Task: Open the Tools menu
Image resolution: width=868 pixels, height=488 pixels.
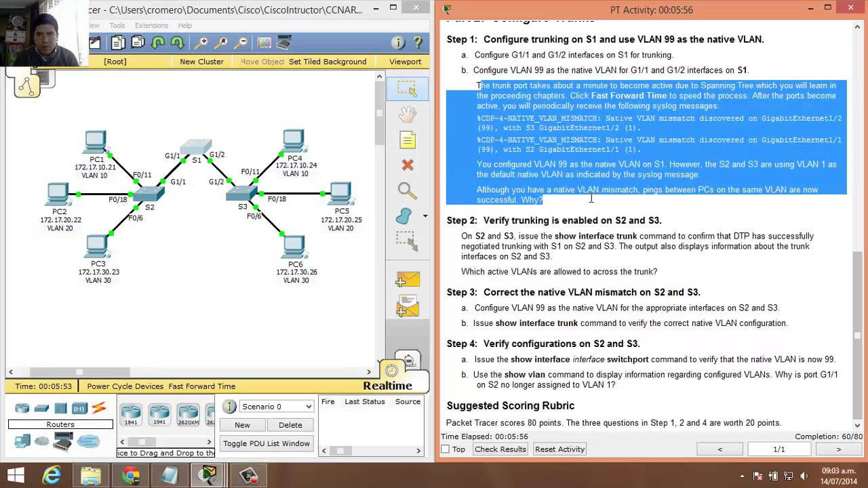Action: click(x=117, y=26)
